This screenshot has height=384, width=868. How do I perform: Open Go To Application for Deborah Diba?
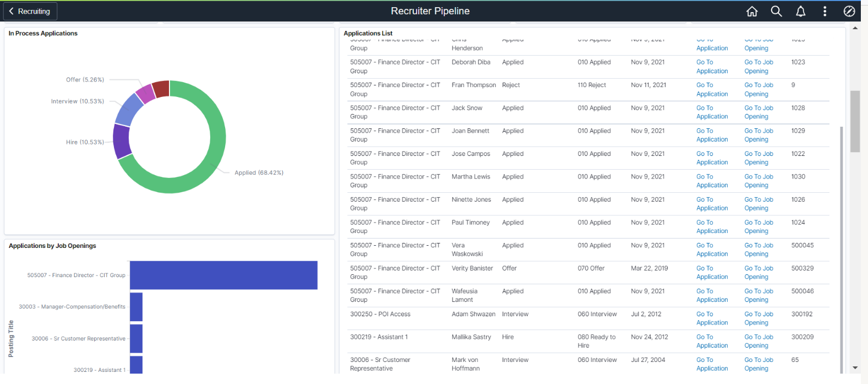tap(712, 67)
